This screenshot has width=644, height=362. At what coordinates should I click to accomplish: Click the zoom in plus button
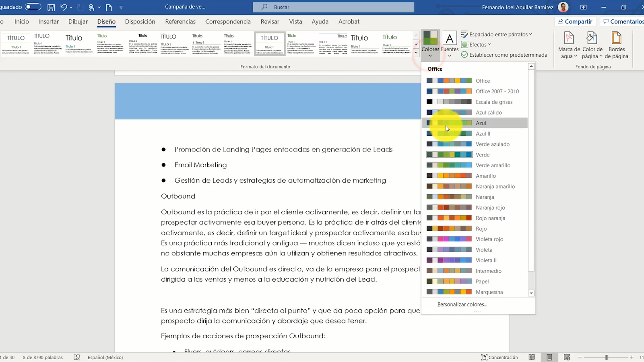click(x=632, y=357)
